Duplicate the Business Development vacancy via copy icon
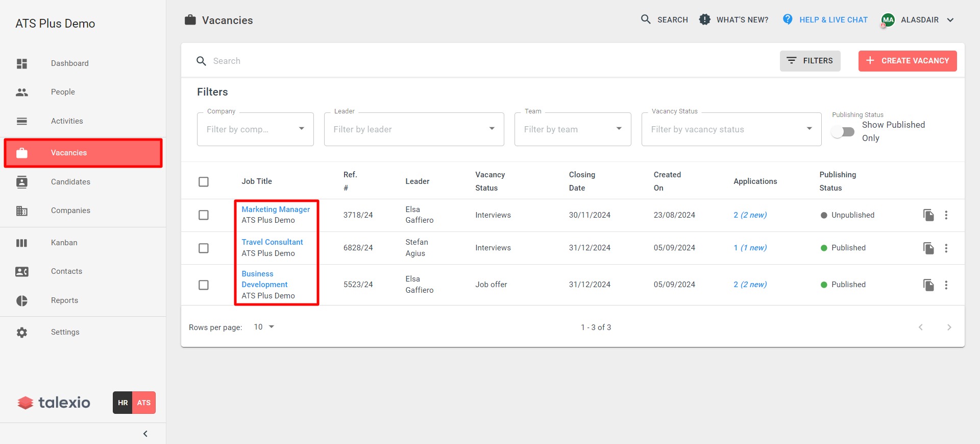The height and width of the screenshot is (444, 980). (928, 285)
